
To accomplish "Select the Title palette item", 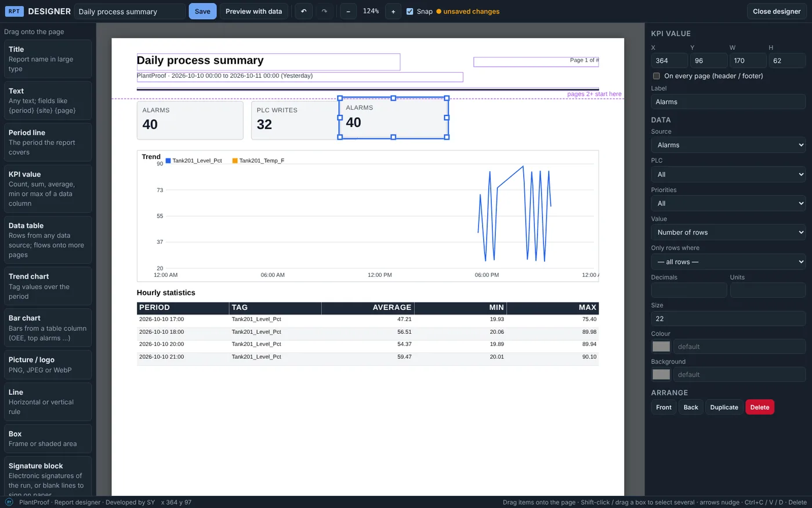I will click(x=48, y=59).
